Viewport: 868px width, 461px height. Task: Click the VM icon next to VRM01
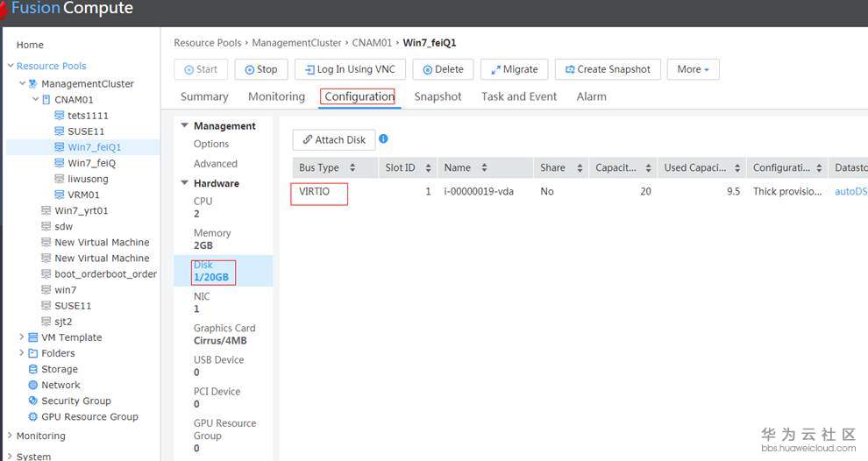click(x=60, y=195)
